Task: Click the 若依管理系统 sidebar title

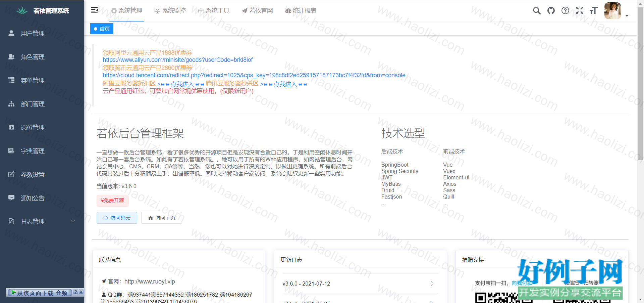Action: [x=51, y=11]
